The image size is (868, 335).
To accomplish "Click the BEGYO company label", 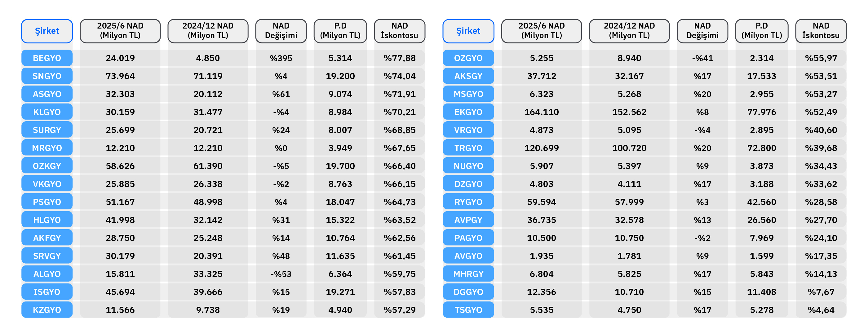I will 47,58.
